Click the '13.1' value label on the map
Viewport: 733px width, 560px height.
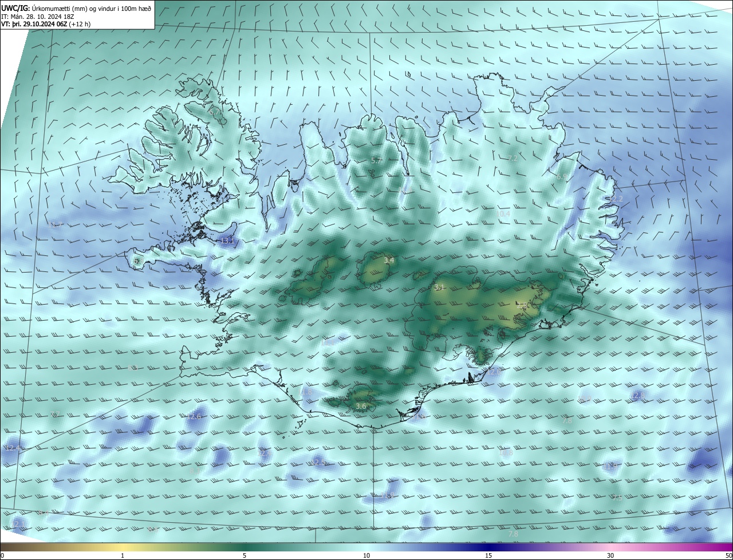227,241
